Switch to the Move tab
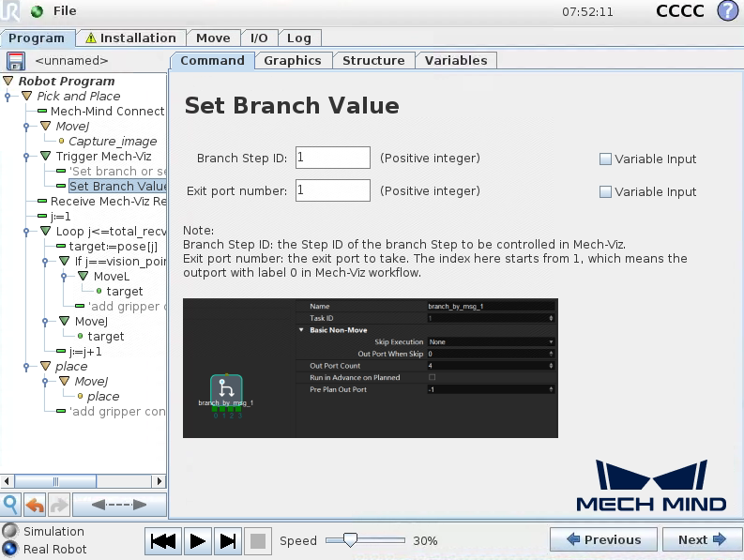 (x=213, y=38)
